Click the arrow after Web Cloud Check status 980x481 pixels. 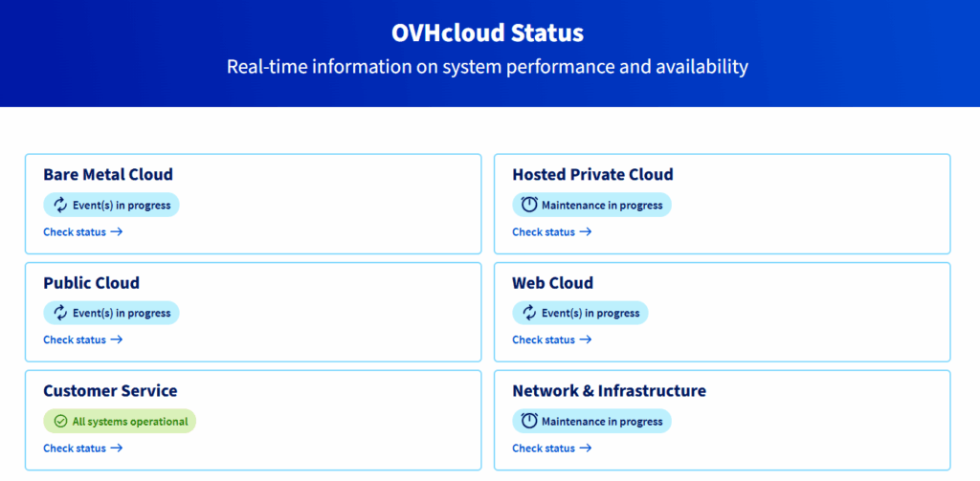pos(585,339)
